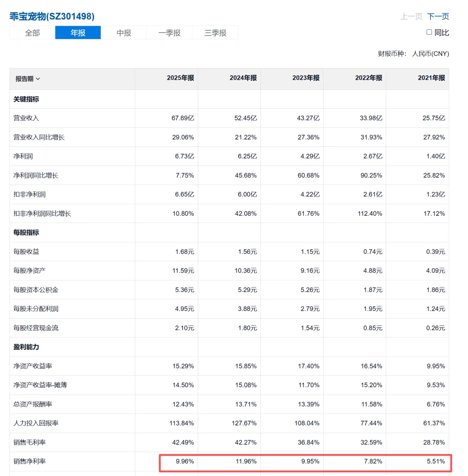Click the 销售毛利率 row label
The image size is (468, 476).
coord(29,442)
